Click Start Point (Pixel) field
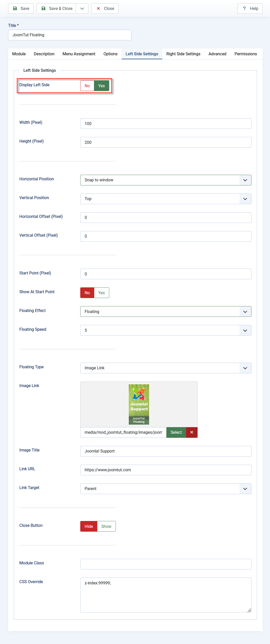Screen dimensions: 270x644 pos(166,274)
